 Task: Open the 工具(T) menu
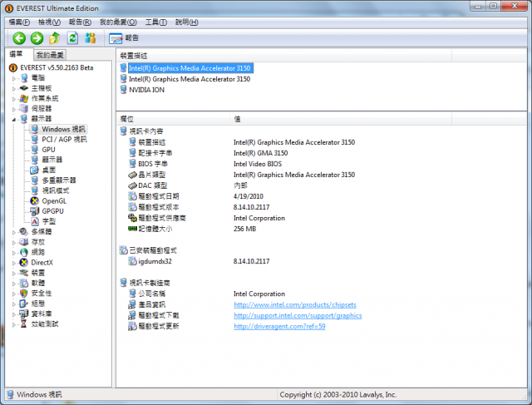(x=156, y=22)
